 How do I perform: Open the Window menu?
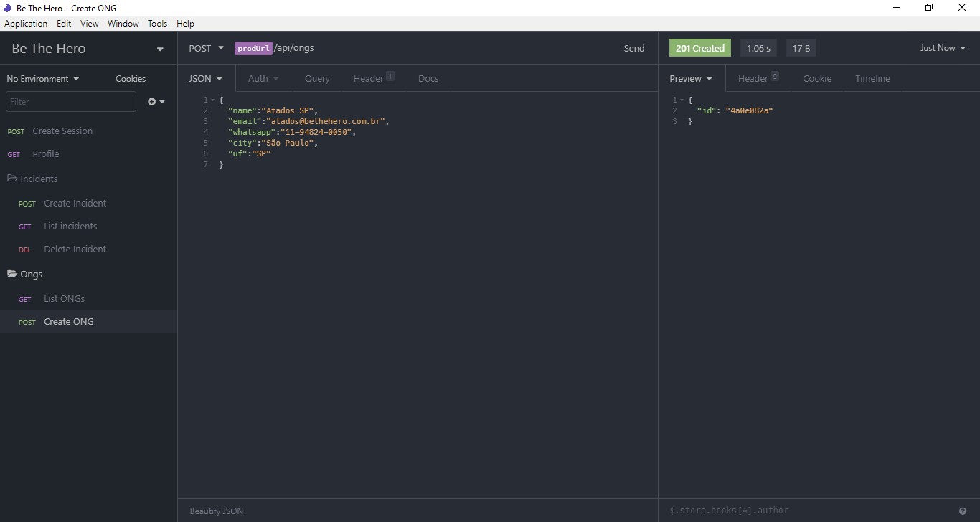pyautogui.click(x=123, y=24)
